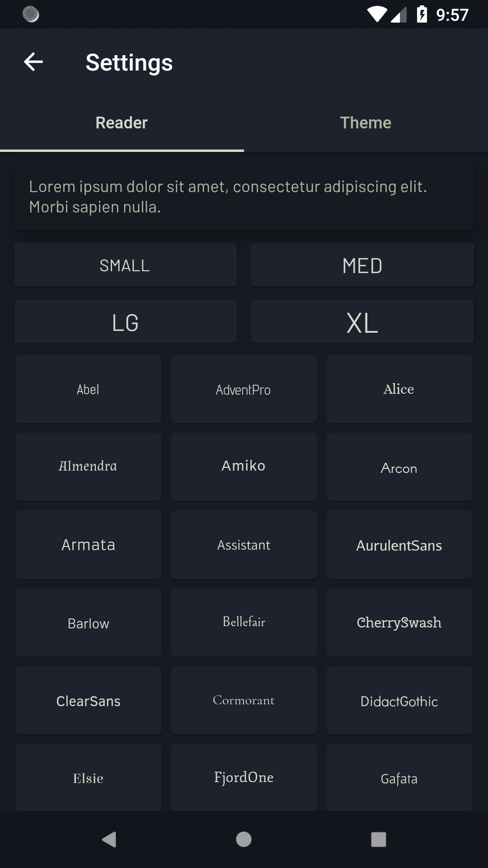Choose the MED font size
Image resolution: width=488 pixels, height=868 pixels.
[x=362, y=265]
